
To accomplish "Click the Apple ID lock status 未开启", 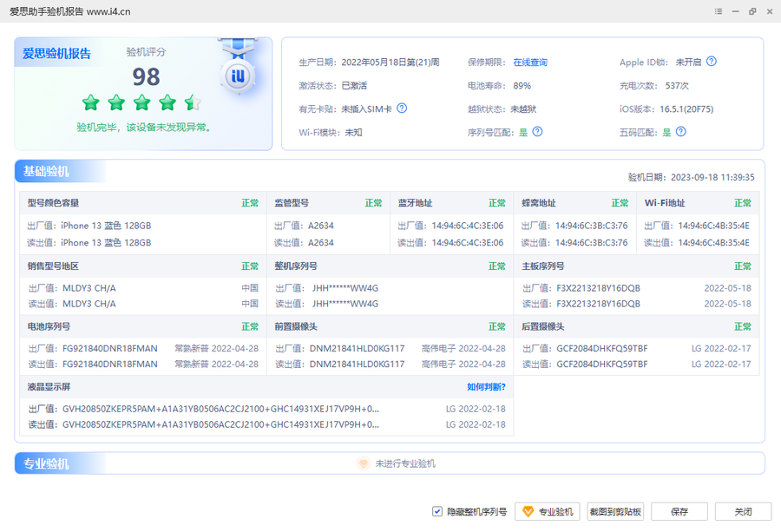I will click(x=688, y=62).
